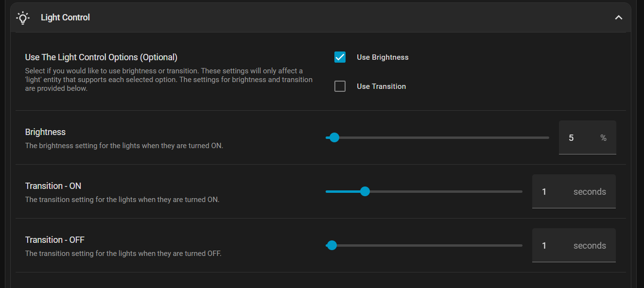The height and width of the screenshot is (288, 644).
Task: Collapse the Light Control section chevron
Action: [x=618, y=17]
